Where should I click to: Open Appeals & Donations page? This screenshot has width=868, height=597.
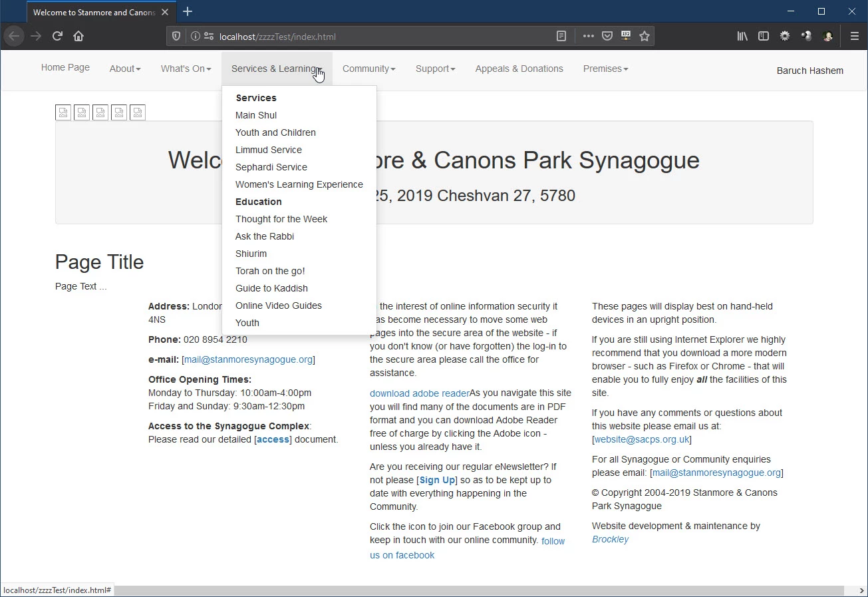click(x=519, y=69)
